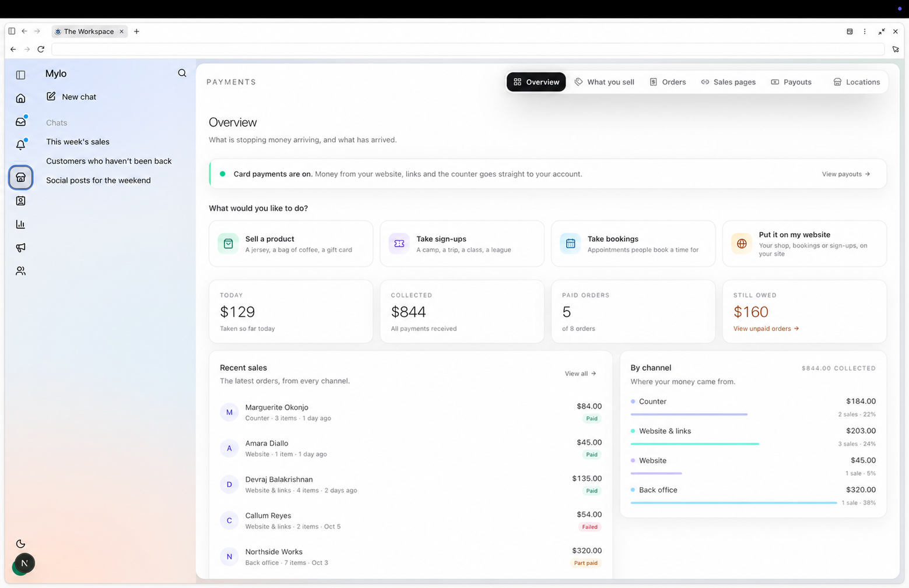This screenshot has width=909, height=588.
Task: Open the contacts icon in the sidebar
Action: pyautogui.click(x=20, y=200)
